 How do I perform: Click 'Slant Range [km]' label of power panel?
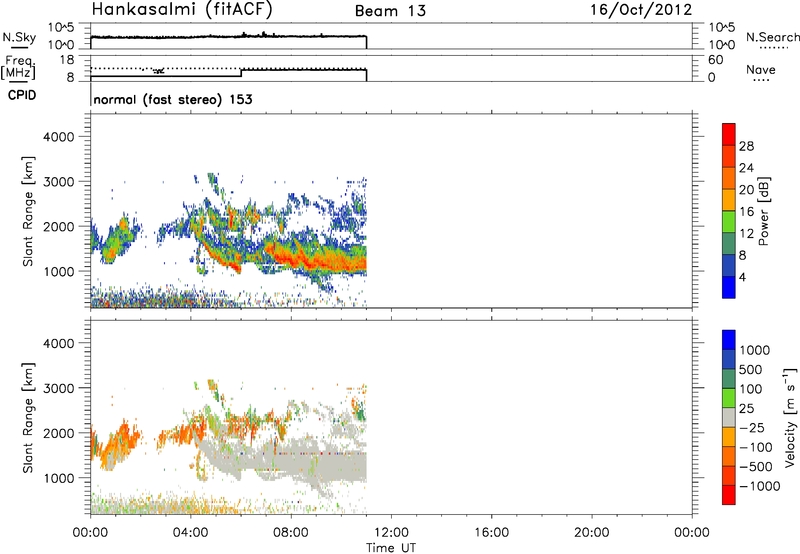pos(28,211)
